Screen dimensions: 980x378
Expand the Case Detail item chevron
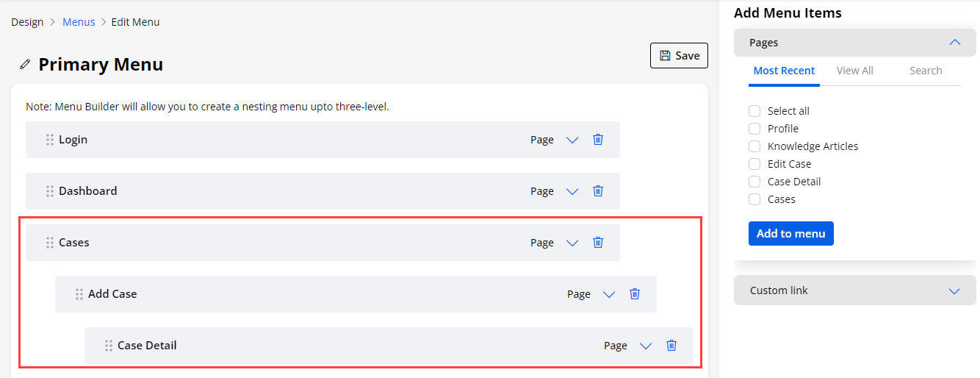point(646,346)
